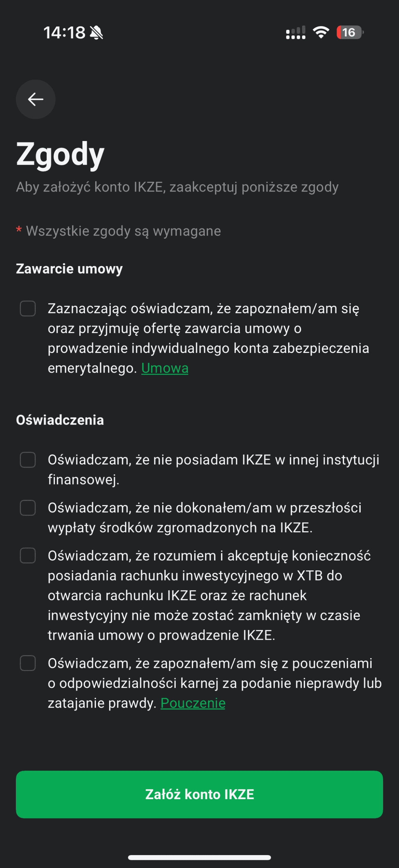The width and height of the screenshot is (399, 868).
Task: Open the Umowa link
Action: [x=165, y=368]
